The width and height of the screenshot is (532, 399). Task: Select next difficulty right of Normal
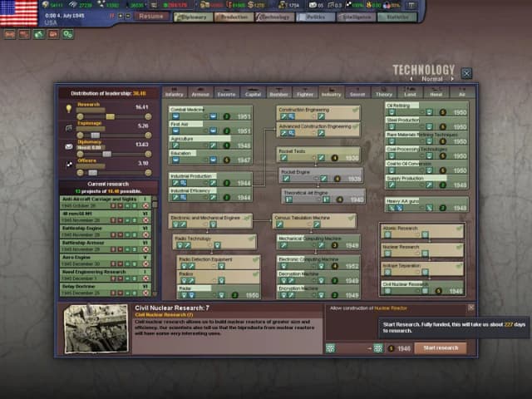coord(452,79)
